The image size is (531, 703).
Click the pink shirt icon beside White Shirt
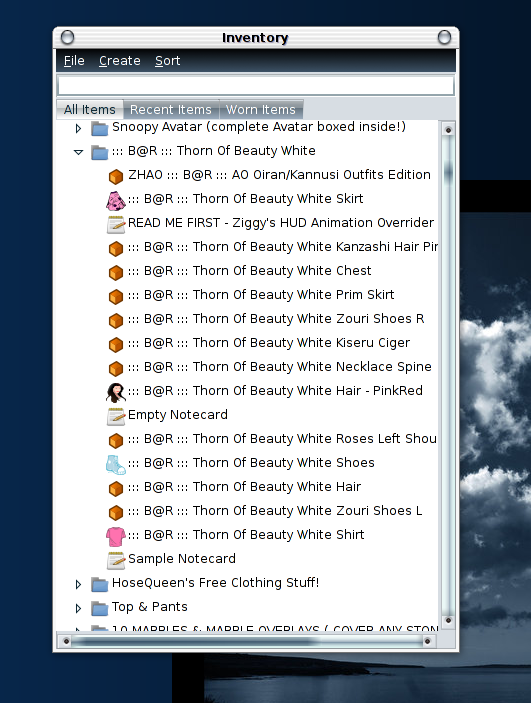[x=116, y=536]
